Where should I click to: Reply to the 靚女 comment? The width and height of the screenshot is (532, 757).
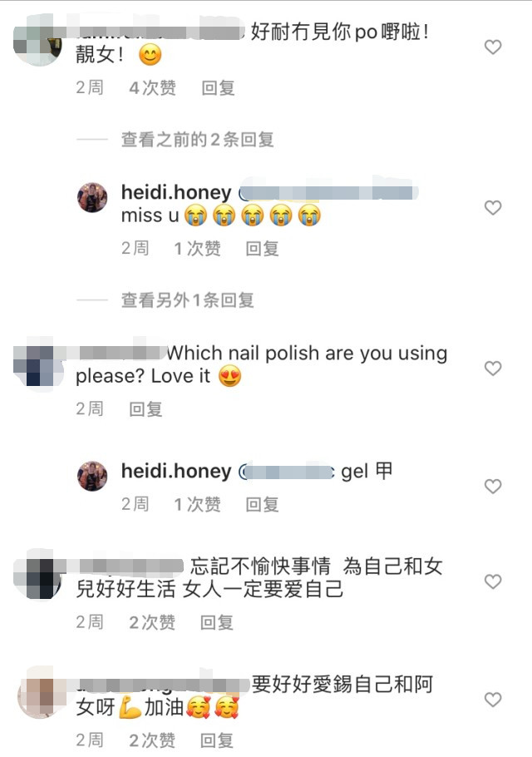[218, 88]
